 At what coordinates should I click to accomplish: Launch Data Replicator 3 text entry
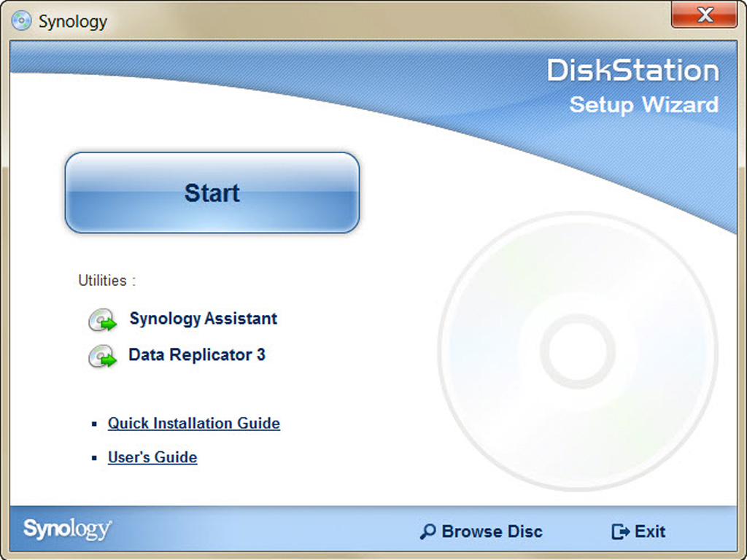pyautogui.click(x=197, y=355)
